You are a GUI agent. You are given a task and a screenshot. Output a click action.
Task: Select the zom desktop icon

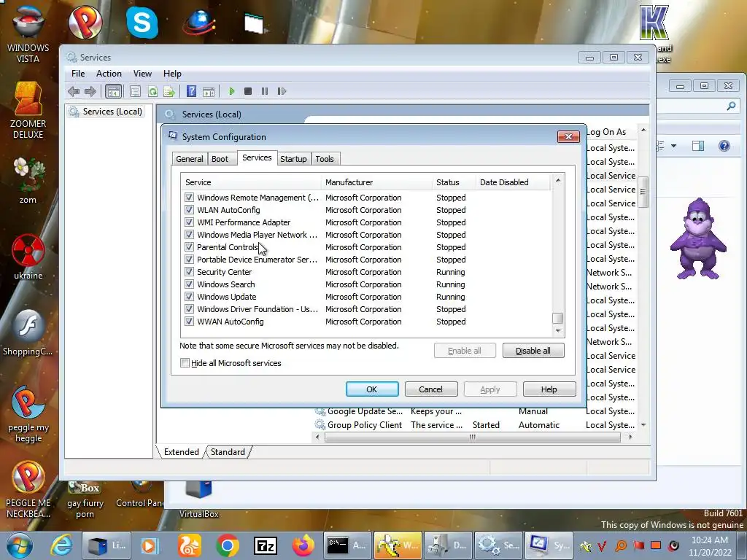(28, 181)
